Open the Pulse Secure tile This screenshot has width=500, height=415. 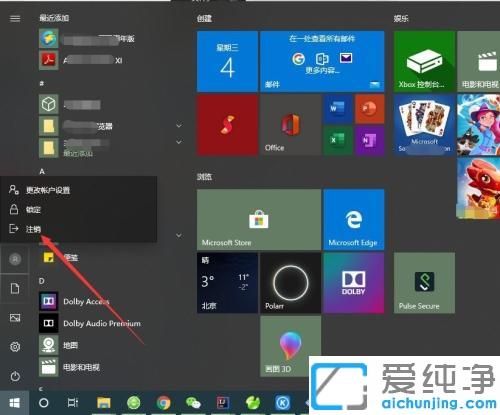(x=424, y=283)
